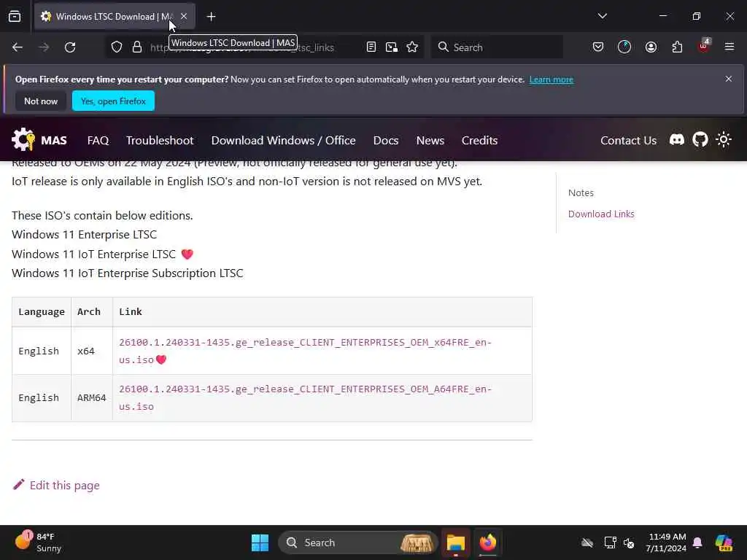Open Save to Pocket icon
The width and height of the screenshot is (747, 560).
click(598, 47)
